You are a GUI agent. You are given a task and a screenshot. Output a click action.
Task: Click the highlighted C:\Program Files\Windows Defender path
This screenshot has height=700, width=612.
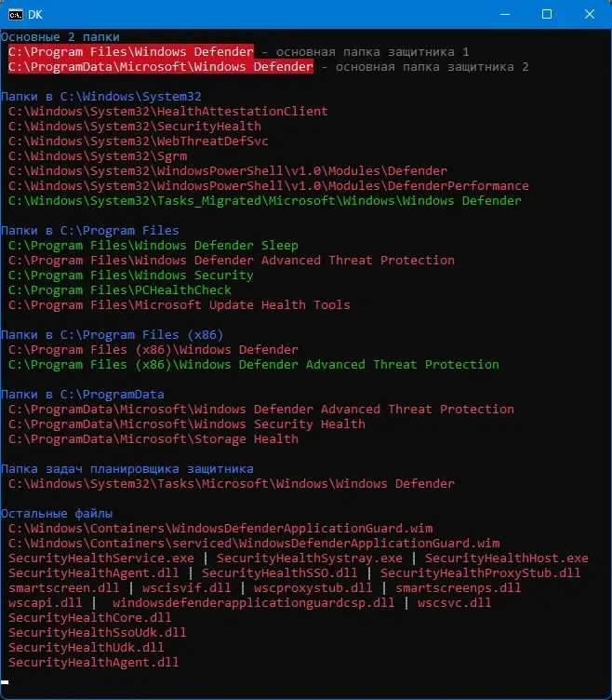click(130, 52)
